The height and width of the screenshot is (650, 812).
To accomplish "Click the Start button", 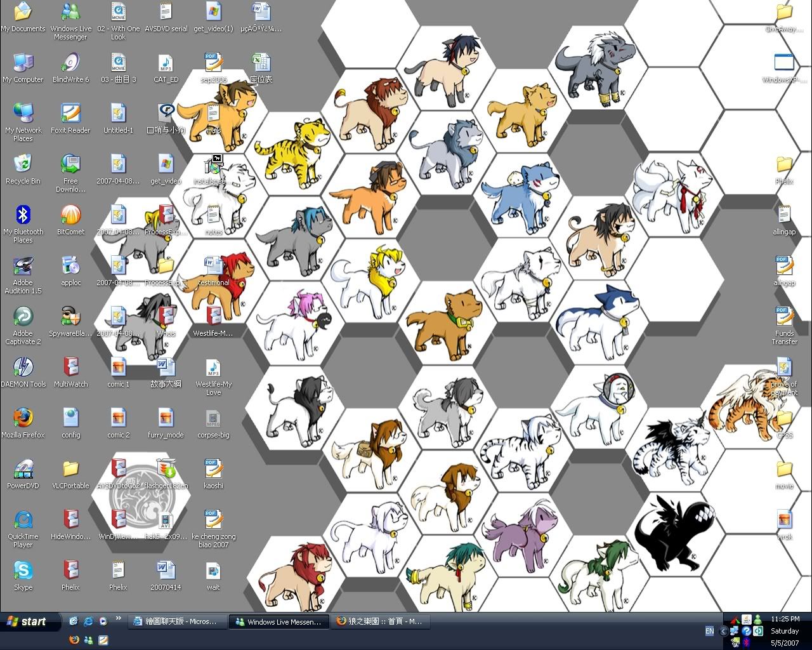I will [31, 621].
